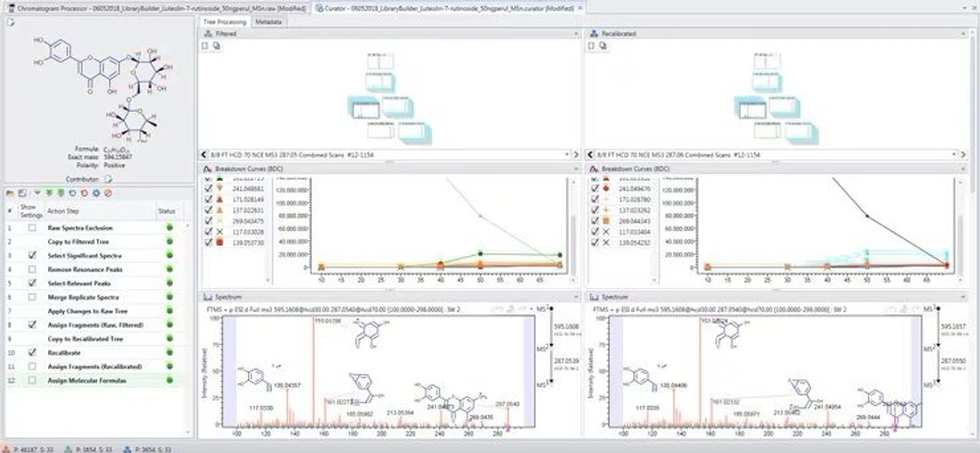
Task: Select the Apply Changes to Raw Tree step
Action: coord(87,311)
